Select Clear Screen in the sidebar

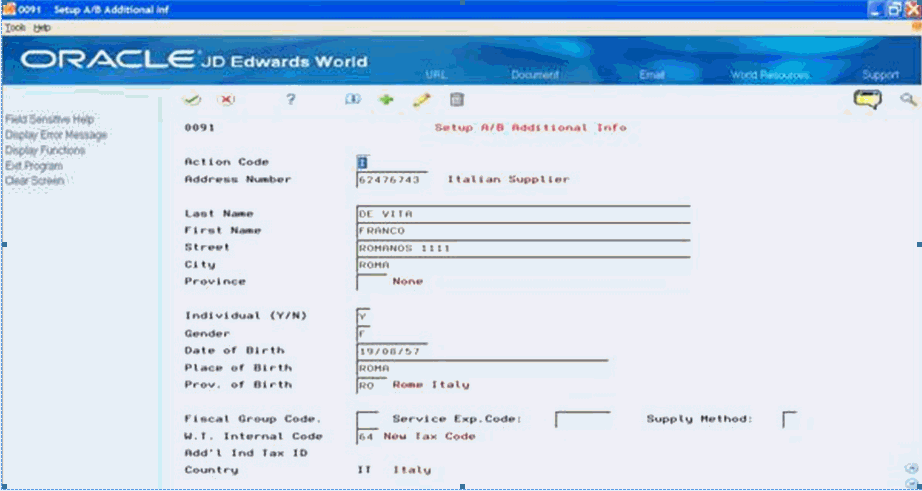click(x=34, y=181)
